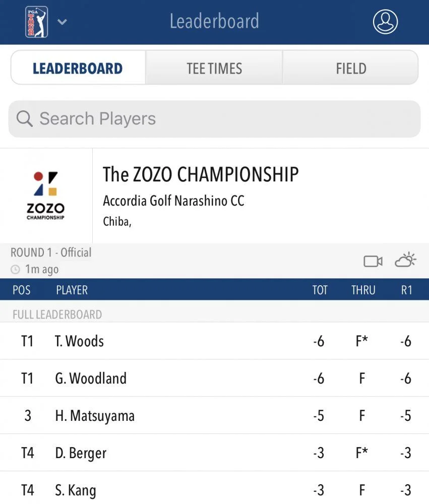Click the clock icon next to 1m ago

tap(15, 269)
